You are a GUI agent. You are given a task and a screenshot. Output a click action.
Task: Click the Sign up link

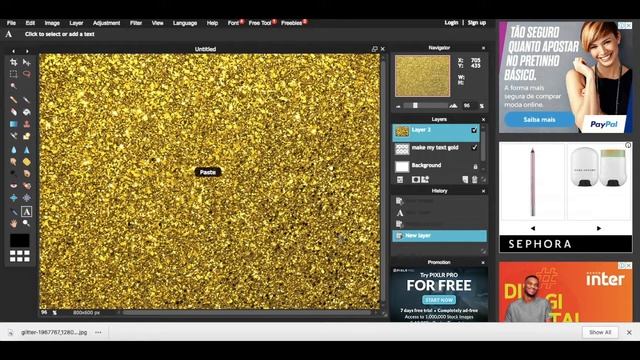click(477, 23)
